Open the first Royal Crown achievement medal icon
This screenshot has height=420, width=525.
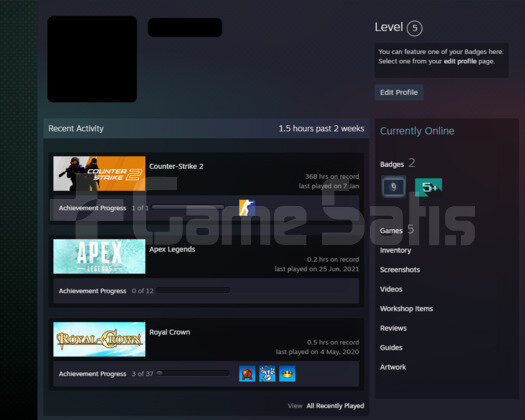247,373
